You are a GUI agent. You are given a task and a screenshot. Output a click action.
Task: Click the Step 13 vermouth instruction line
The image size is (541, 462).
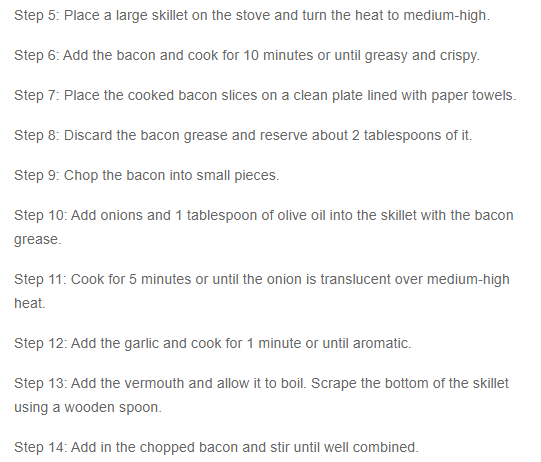[262, 384]
